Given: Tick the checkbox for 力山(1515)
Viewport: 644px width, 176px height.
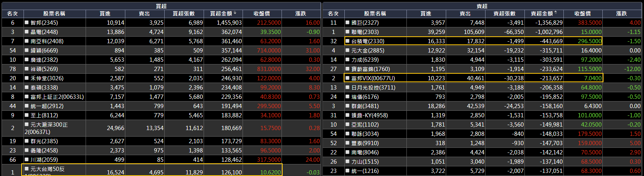Looking at the screenshot, I should pyautogui.click(x=347, y=162).
